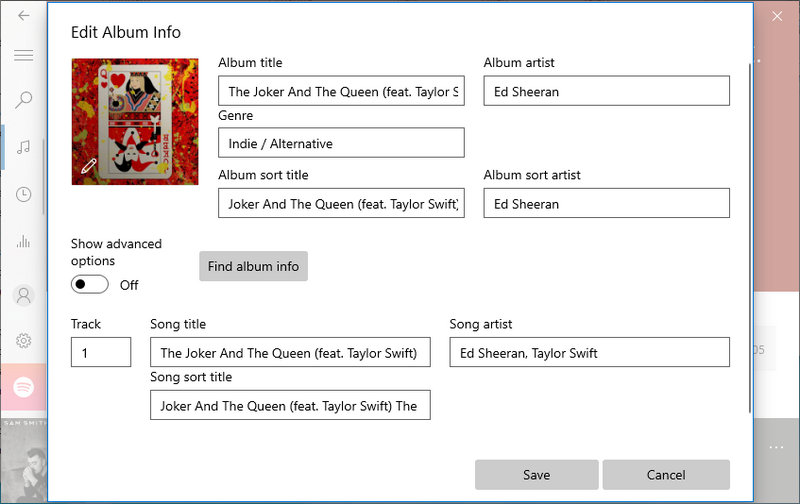
Task: Focus the Track number field
Action: 101,352
